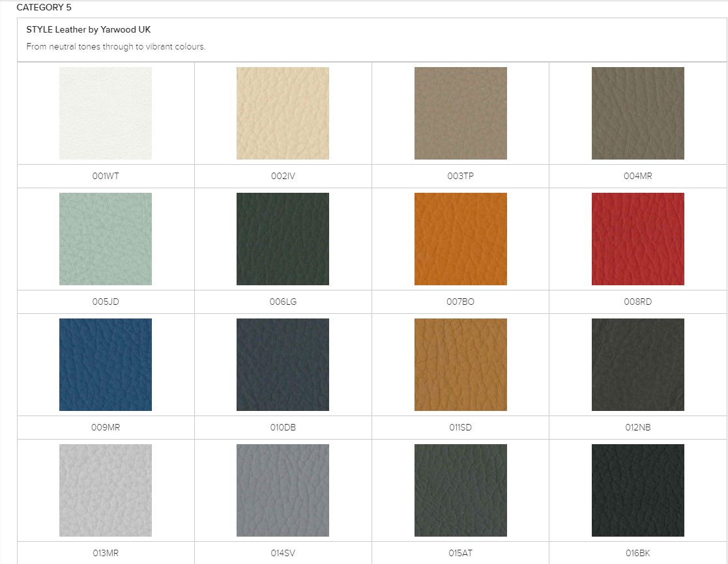This screenshot has height=564, width=728.
Task: Click the CATEGORY 5 heading
Action: (x=44, y=8)
